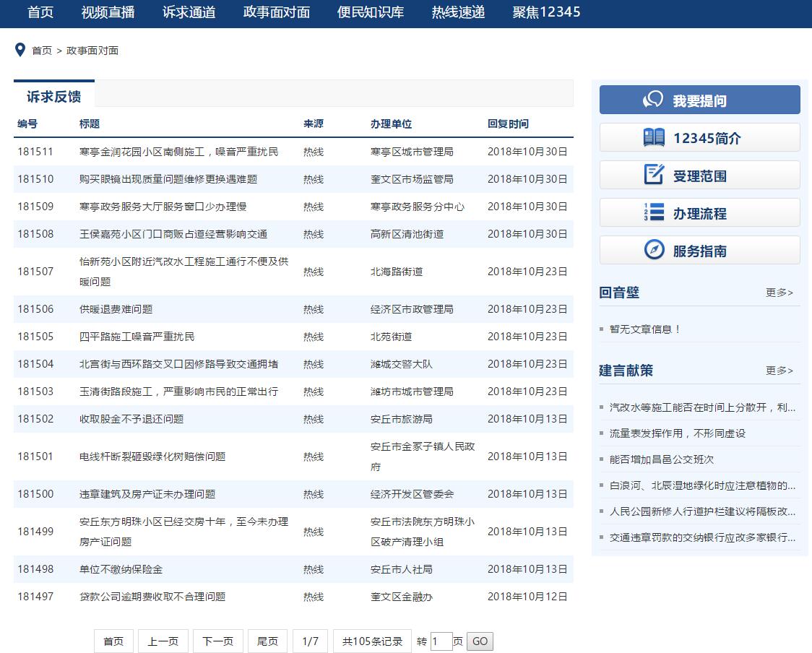Open complaint 寒亭政务服务大厅服务窗口少办理慢
The image size is (812, 653).
(x=163, y=207)
